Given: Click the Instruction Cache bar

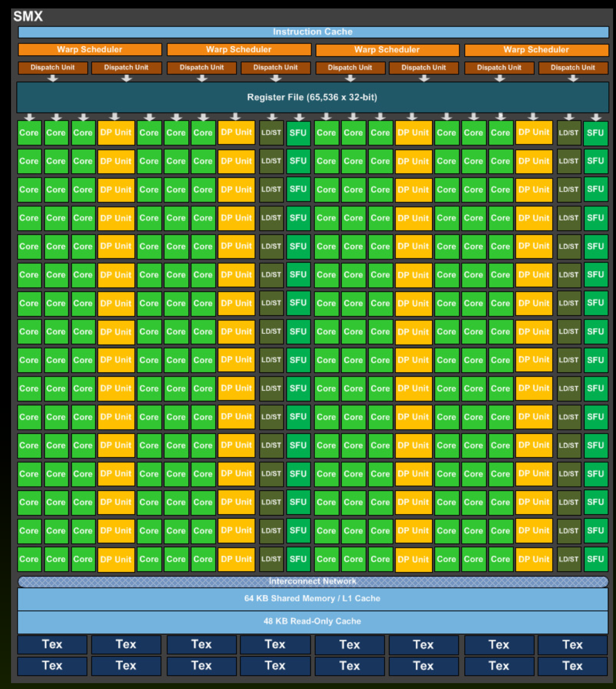Looking at the screenshot, I should (313, 32).
